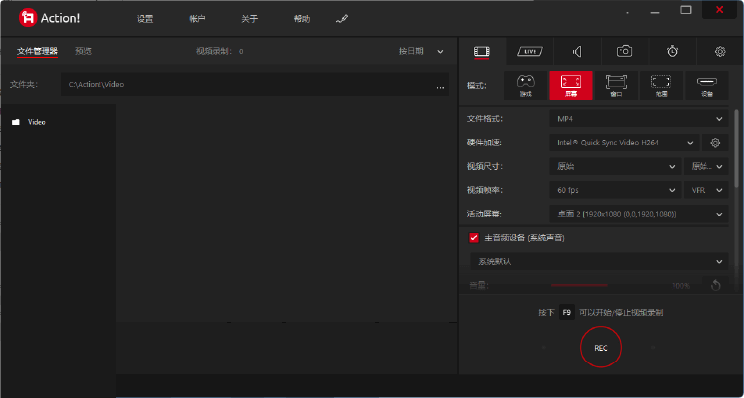Open the video aspect secondary dropdown
The height and width of the screenshot is (398, 744).
coord(706,167)
